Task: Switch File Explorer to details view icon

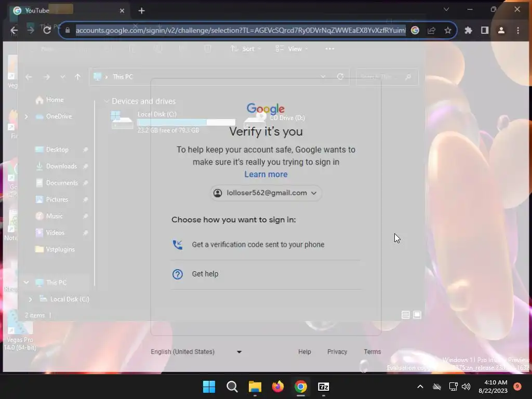Action: [405, 315]
